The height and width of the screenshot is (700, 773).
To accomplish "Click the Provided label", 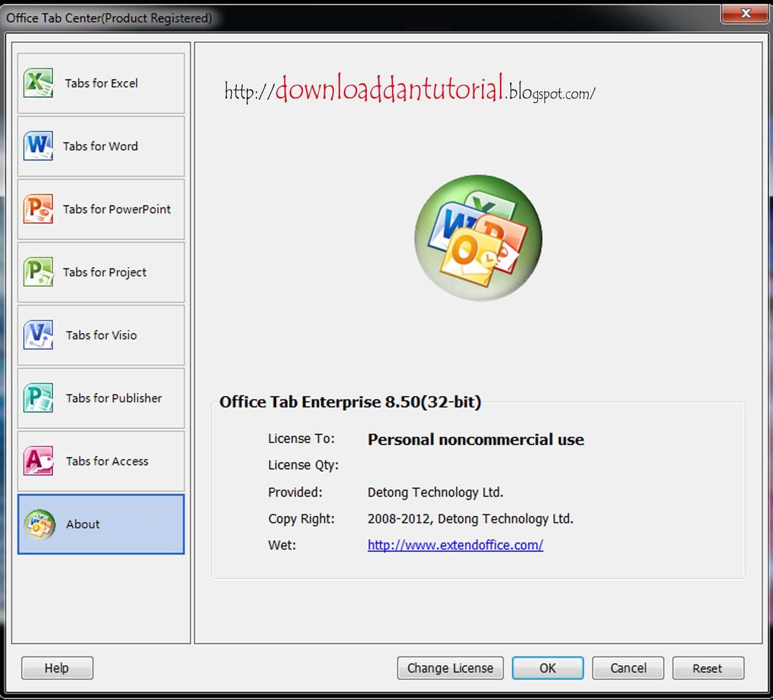I will pos(295,492).
